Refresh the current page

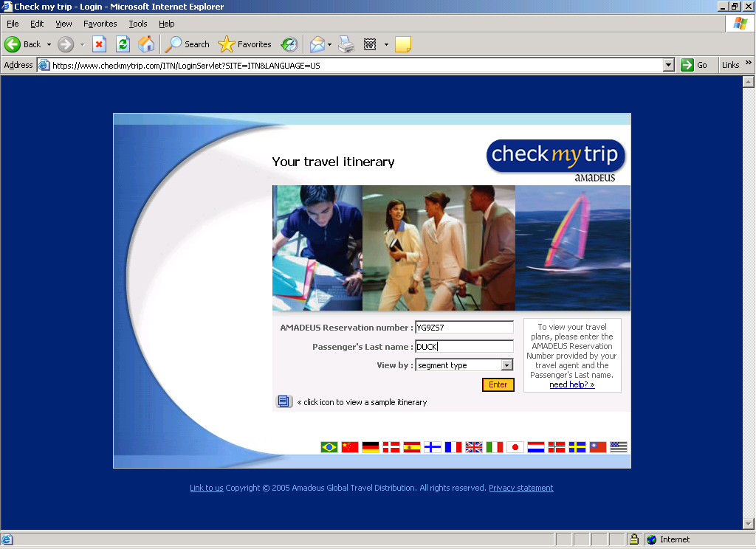coord(123,44)
